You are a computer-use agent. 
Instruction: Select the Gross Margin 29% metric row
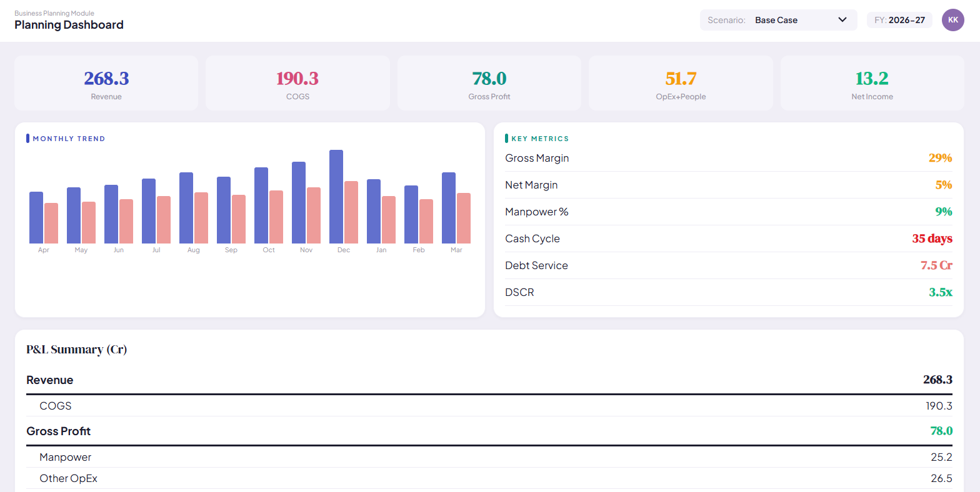[729, 158]
